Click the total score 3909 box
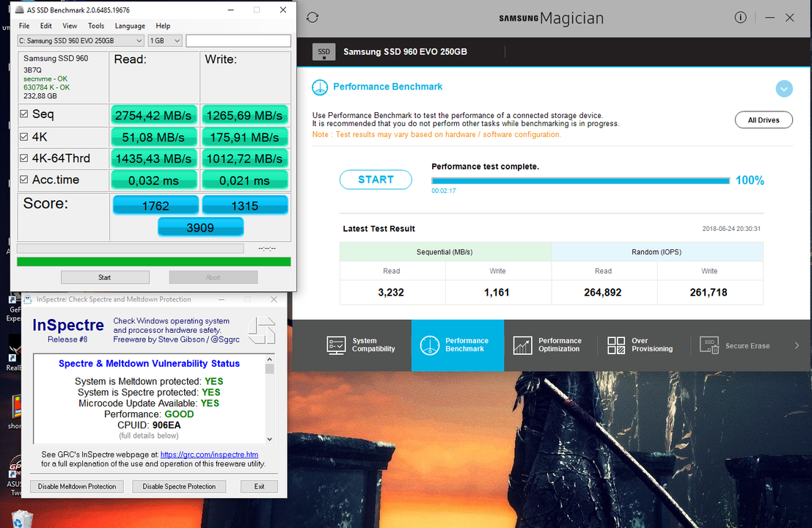 tap(200, 227)
